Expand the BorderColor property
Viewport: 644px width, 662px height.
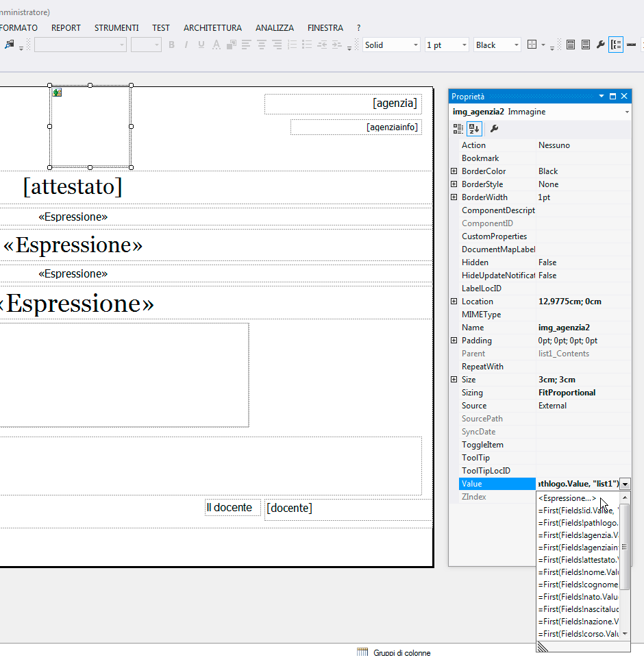tap(454, 171)
